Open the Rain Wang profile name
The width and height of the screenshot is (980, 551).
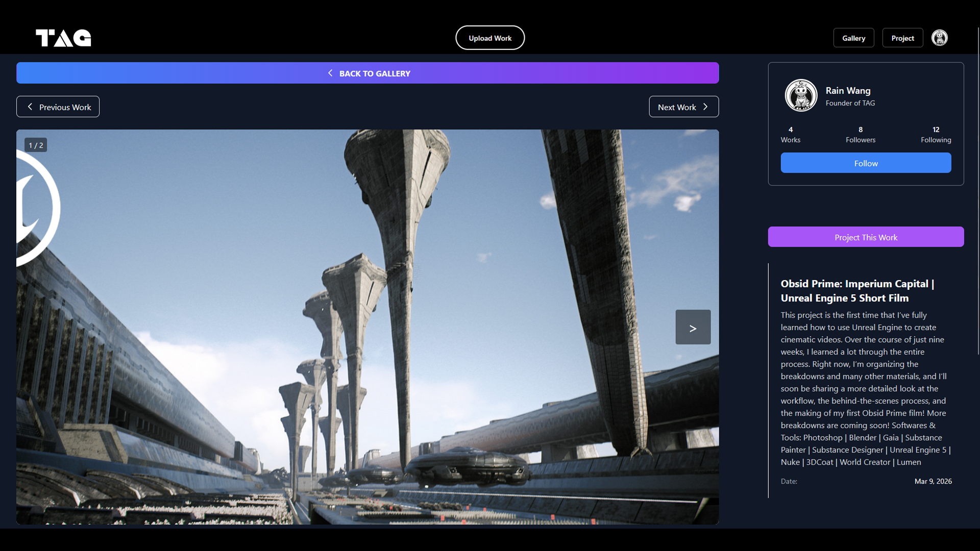coord(848,90)
